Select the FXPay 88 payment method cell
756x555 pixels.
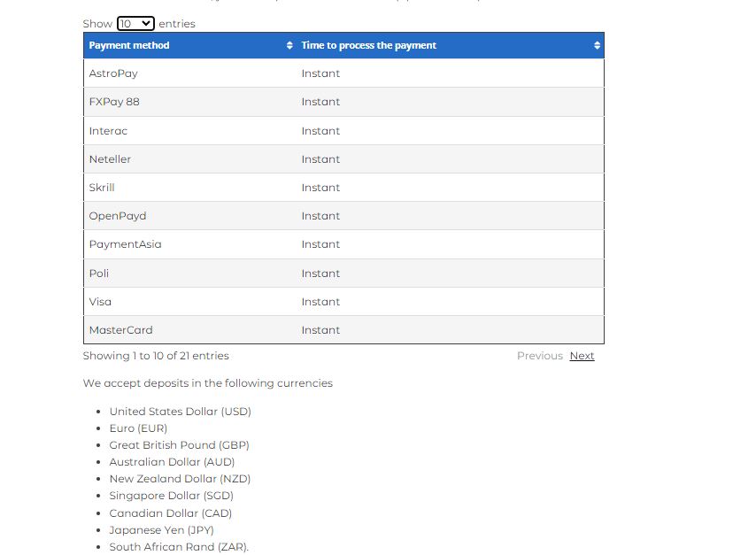[x=114, y=102]
